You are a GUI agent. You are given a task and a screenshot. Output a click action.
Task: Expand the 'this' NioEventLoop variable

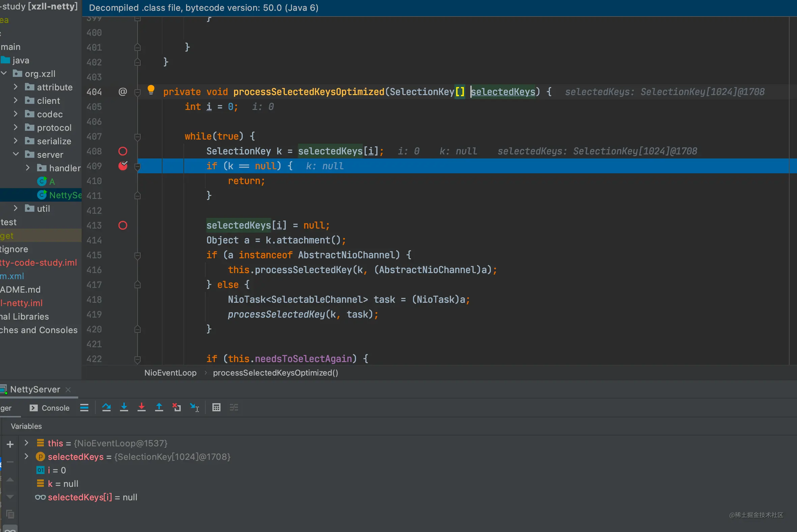[26, 443]
